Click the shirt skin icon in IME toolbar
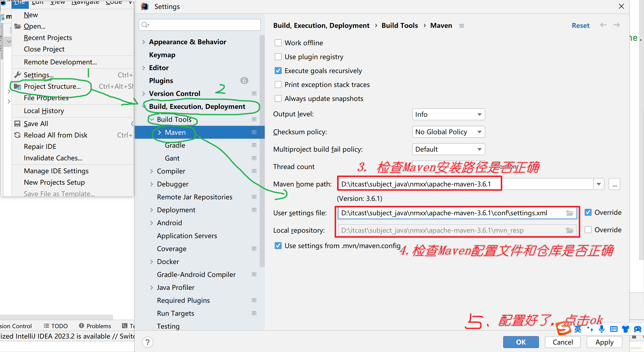Viewport: 644px width, 352px height. click(x=626, y=329)
